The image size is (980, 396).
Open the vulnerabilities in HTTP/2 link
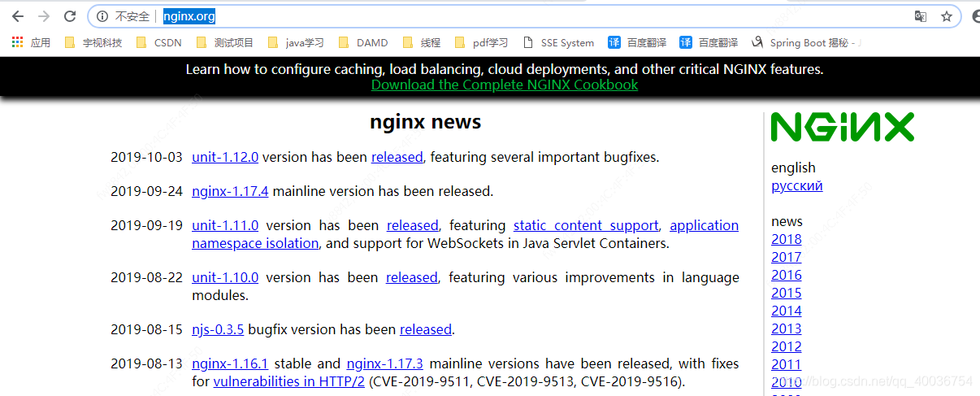click(x=289, y=381)
